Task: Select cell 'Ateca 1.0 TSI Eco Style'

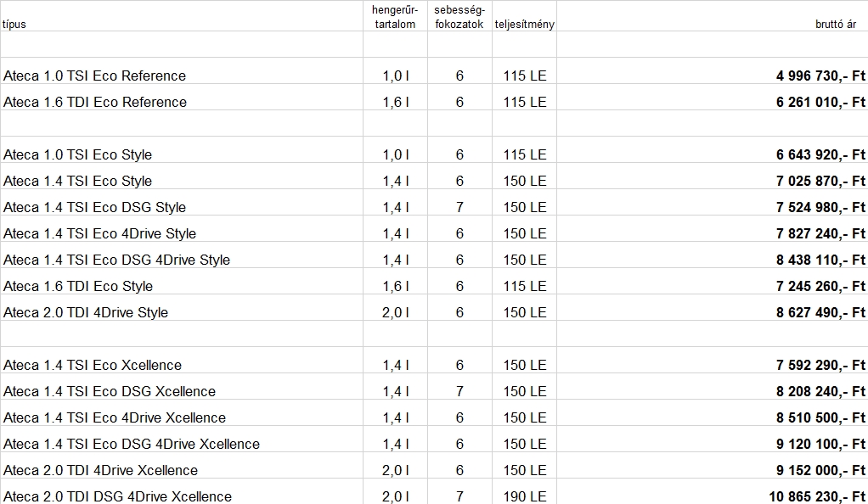Action: click(182, 150)
